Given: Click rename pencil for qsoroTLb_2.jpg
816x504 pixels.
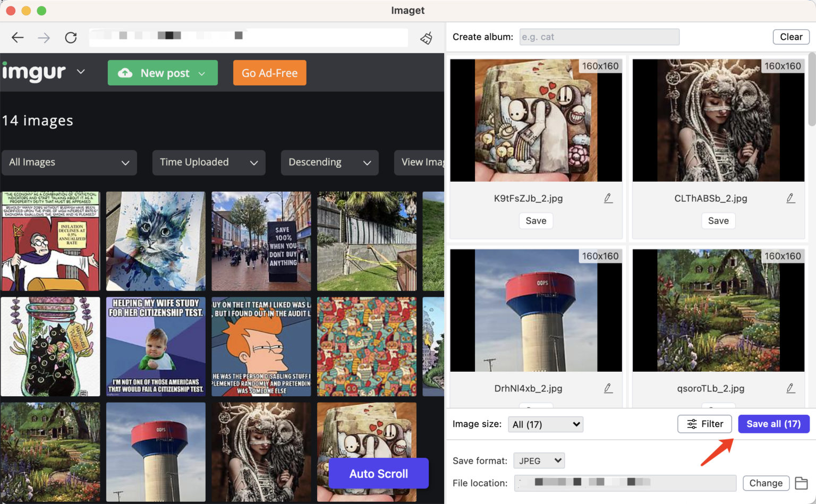Looking at the screenshot, I should (x=790, y=388).
